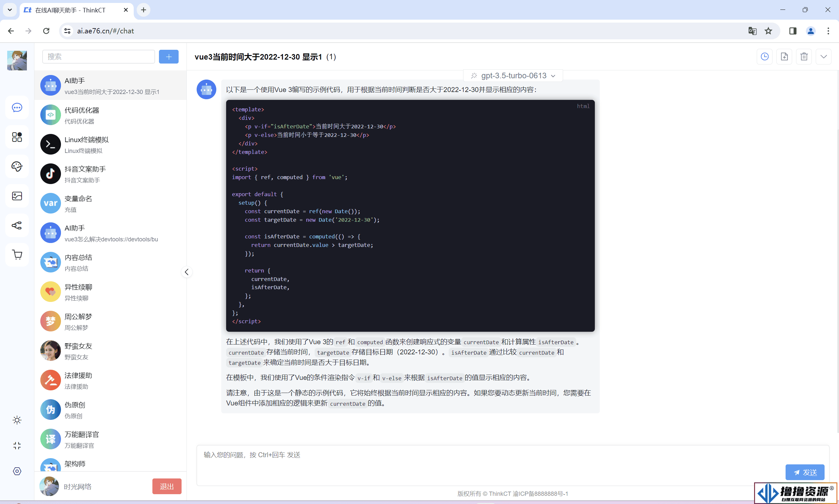The height and width of the screenshot is (504, 839).
Task: Click the html label on code block
Action: coord(583,106)
